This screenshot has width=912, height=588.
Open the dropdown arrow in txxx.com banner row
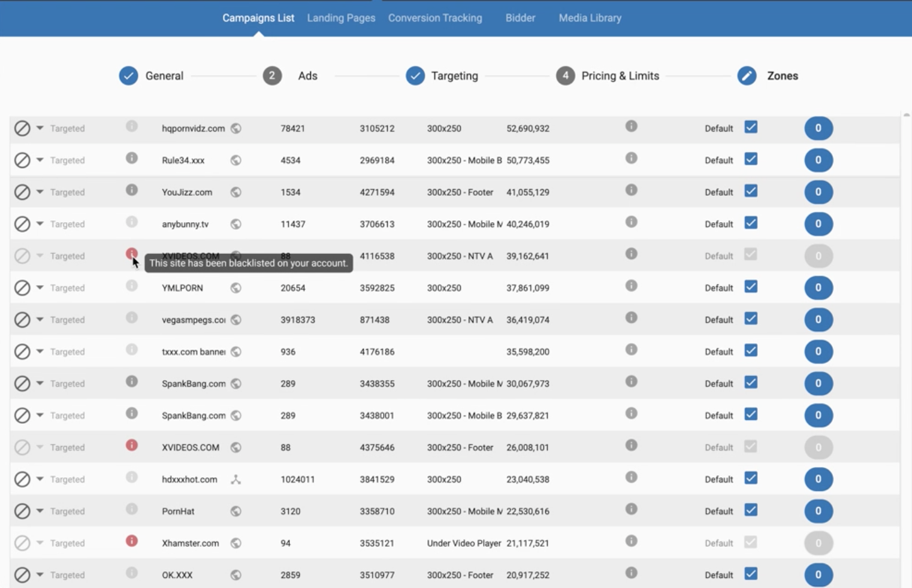(x=40, y=351)
